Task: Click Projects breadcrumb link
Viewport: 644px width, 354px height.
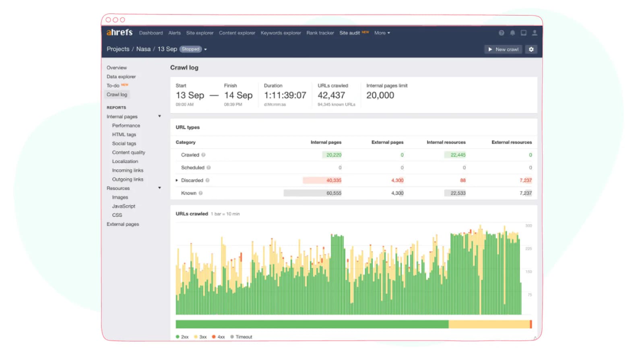Action: pos(118,49)
